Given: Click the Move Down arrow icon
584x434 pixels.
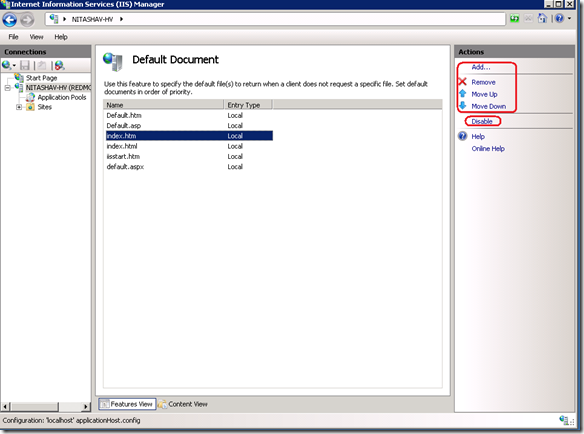Looking at the screenshot, I should (x=462, y=105).
